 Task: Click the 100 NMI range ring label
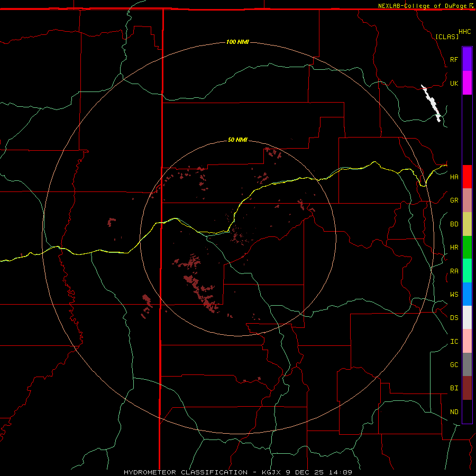237,42
